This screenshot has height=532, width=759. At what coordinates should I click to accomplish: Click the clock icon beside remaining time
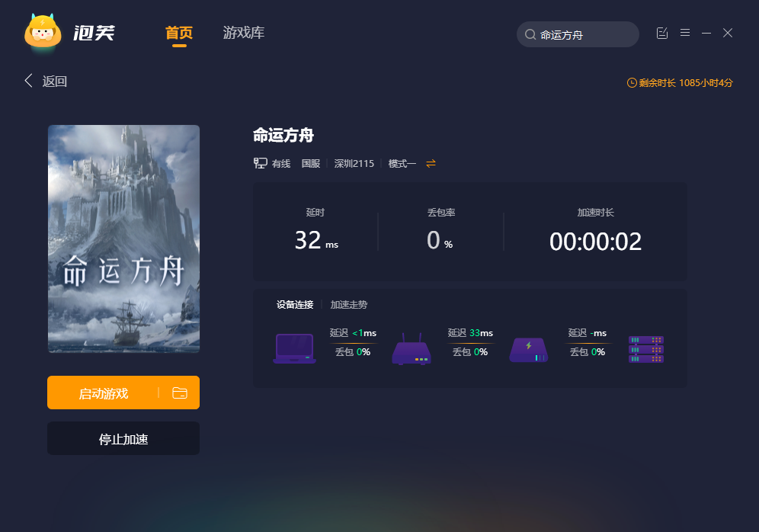(x=632, y=83)
